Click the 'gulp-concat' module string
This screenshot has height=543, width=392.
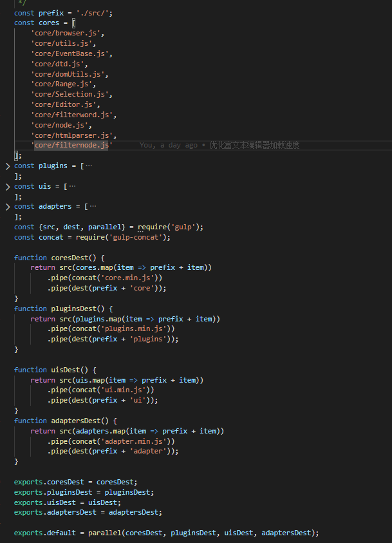[x=136, y=238]
